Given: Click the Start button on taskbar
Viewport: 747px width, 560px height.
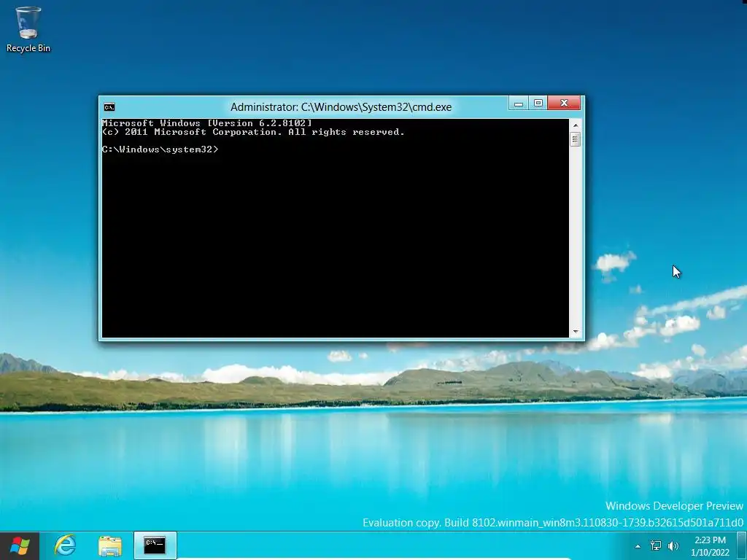Looking at the screenshot, I should tap(20, 545).
